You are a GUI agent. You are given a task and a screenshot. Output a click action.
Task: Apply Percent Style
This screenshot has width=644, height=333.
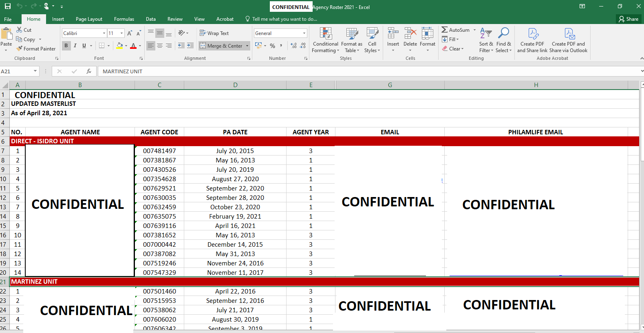pyautogui.click(x=272, y=46)
